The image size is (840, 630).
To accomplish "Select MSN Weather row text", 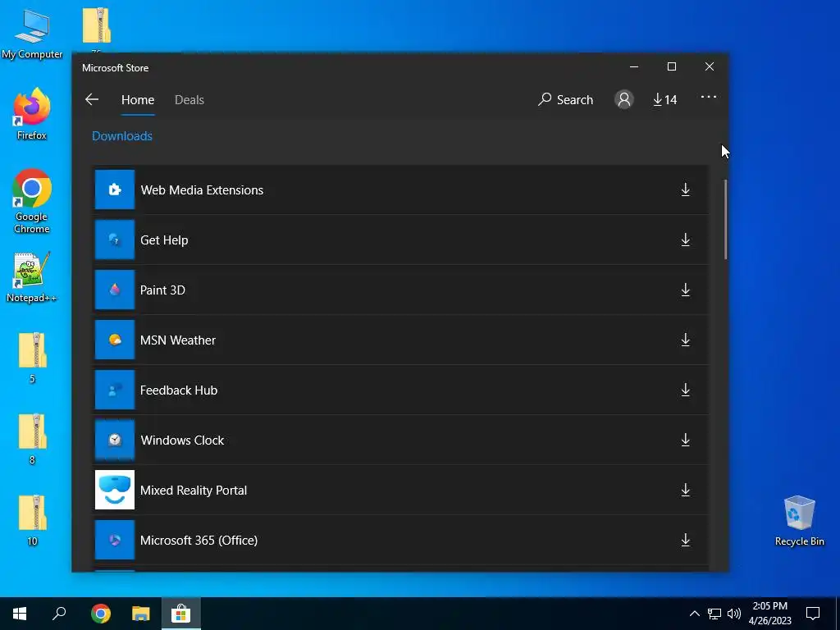I will pos(178,340).
